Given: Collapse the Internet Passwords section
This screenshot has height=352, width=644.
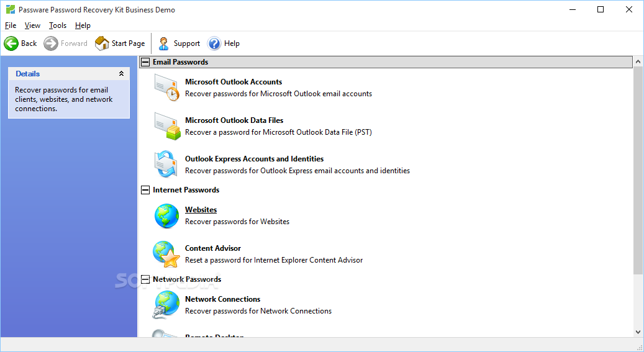Looking at the screenshot, I should (145, 190).
